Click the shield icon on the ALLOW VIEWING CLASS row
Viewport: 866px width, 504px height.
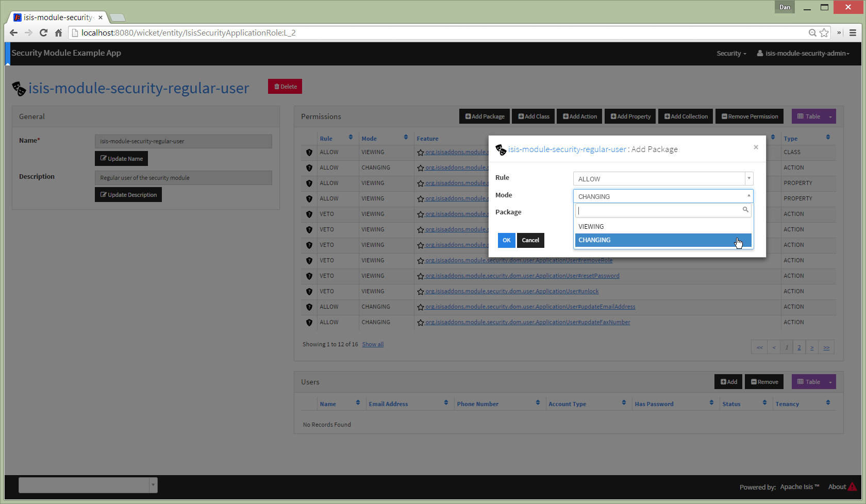[x=309, y=153]
